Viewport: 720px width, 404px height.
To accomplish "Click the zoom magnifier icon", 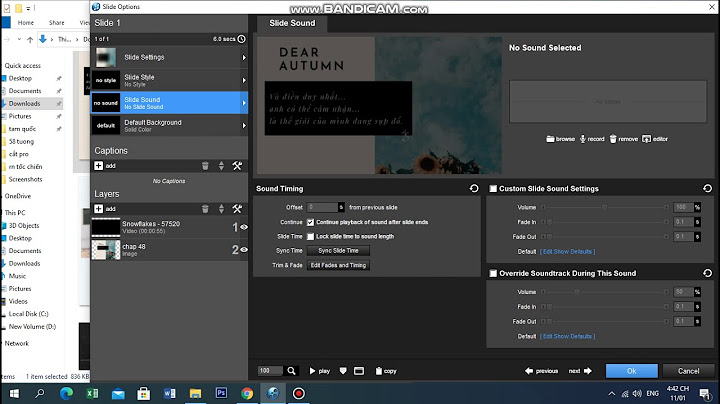I will click(x=291, y=370).
